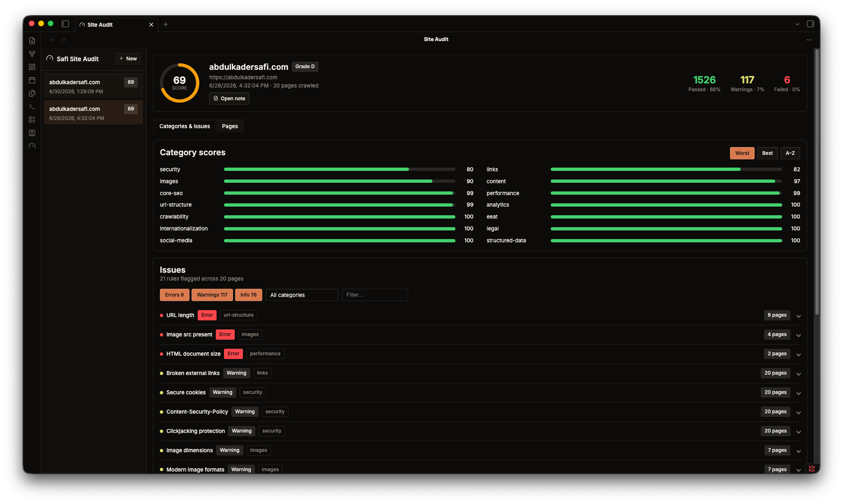
Task: Click the red sync-disabled status icon
Action: pyautogui.click(x=812, y=469)
